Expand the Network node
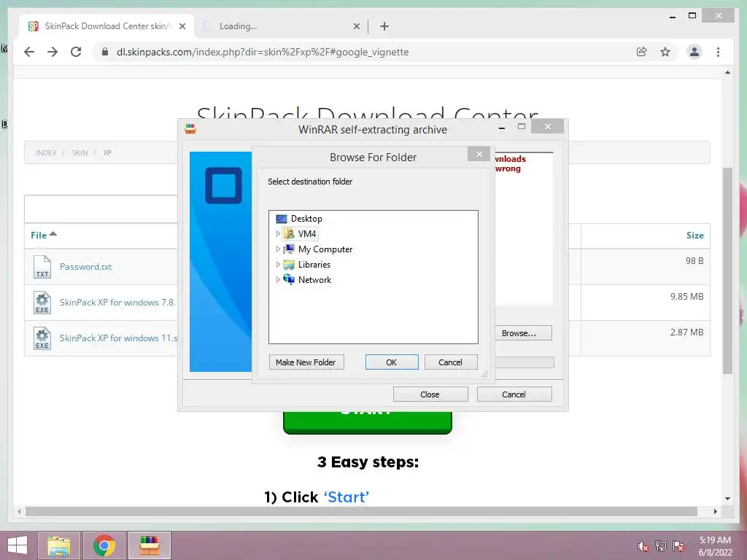 coord(278,279)
